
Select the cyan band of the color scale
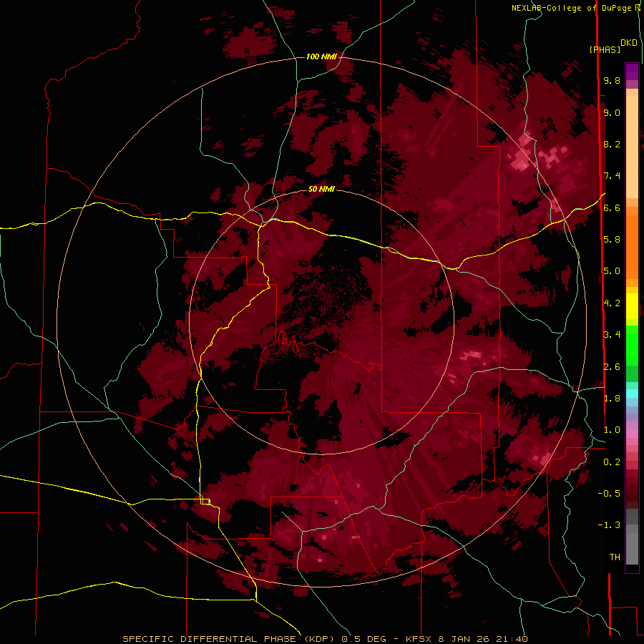click(x=632, y=394)
